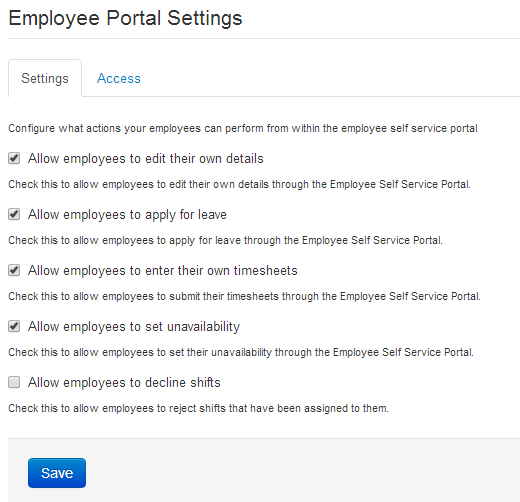Click the set their unavailability help description
Image resolution: width=520 pixels, height=502 pixels.
(241, 352)
